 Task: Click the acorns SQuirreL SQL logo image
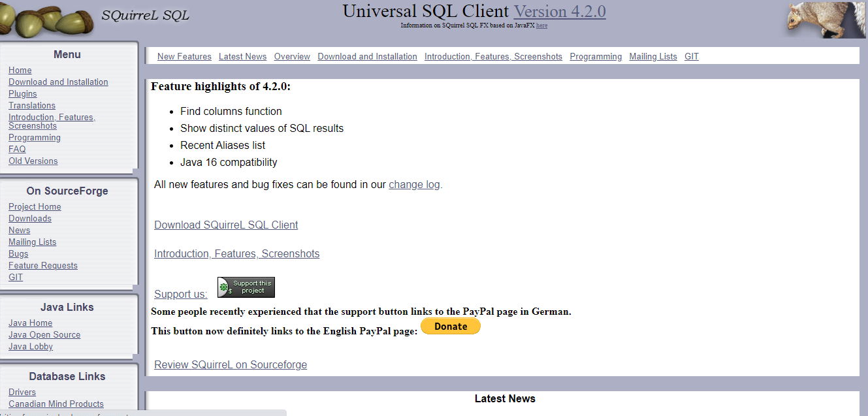[97, 20]
